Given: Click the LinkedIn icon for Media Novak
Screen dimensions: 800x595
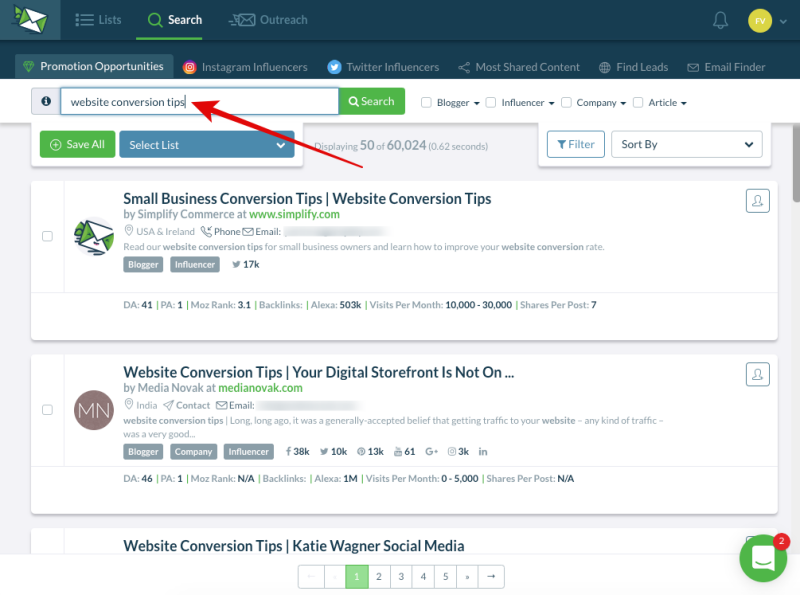Looking at the screenshot, I should tap(483, 452).
